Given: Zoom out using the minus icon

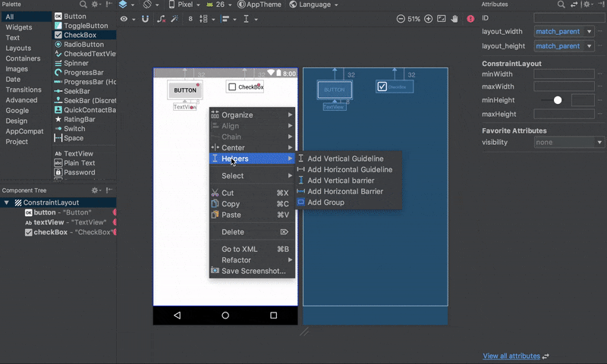Looking at the screenshot, I should coord(401,18).
